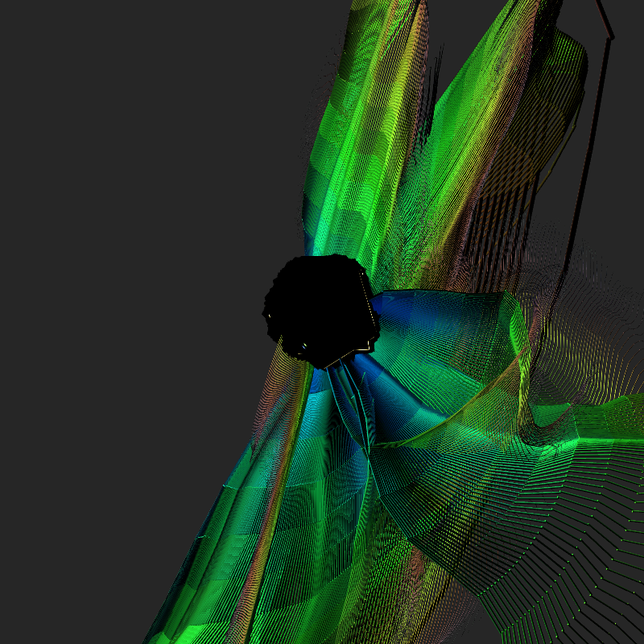Select the cyan speck on sphere's lower edge
Viewport: 644px width, 644px height.
click(304, 346)
